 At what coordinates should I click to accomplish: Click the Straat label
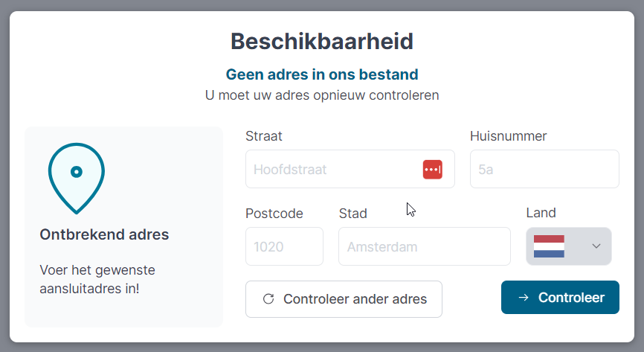tap(264, 136)
